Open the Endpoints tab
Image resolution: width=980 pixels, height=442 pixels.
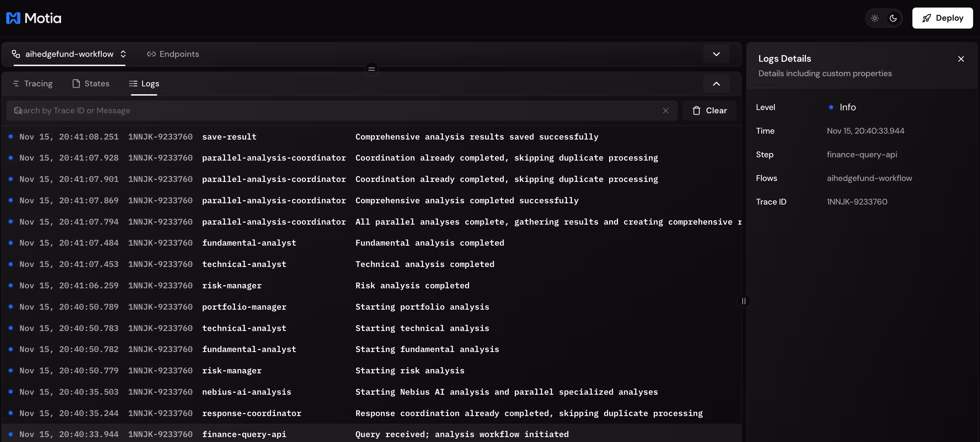[x=173, y=54]
